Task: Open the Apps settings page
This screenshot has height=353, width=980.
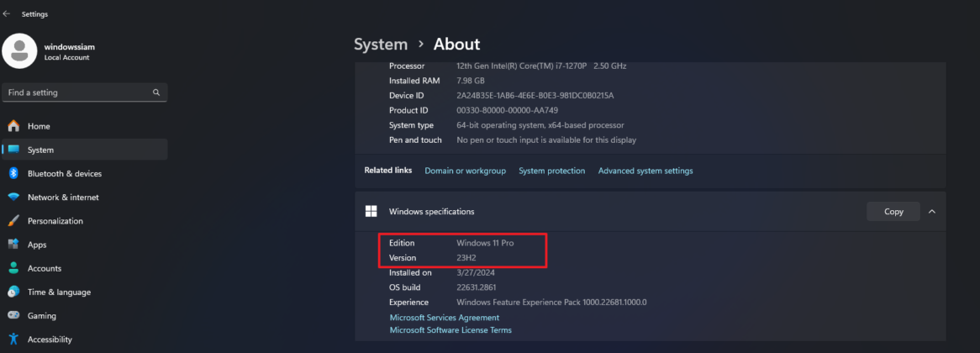Action: (85, 245)
